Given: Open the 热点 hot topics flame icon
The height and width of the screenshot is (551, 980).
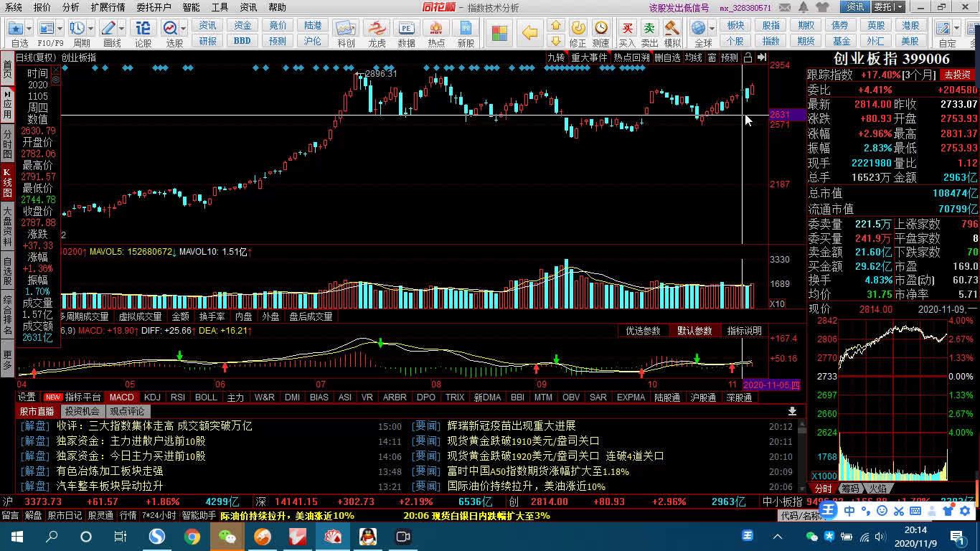Looking at the screenshot, I should coord(436,29).
